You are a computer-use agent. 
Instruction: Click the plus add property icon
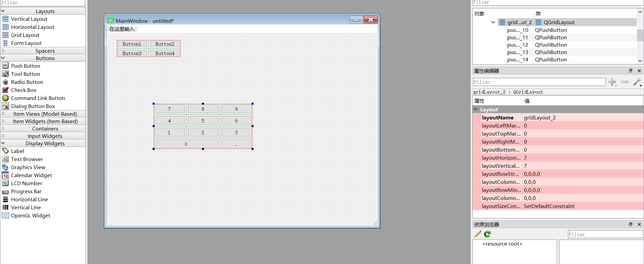click(x=612, y=82)
